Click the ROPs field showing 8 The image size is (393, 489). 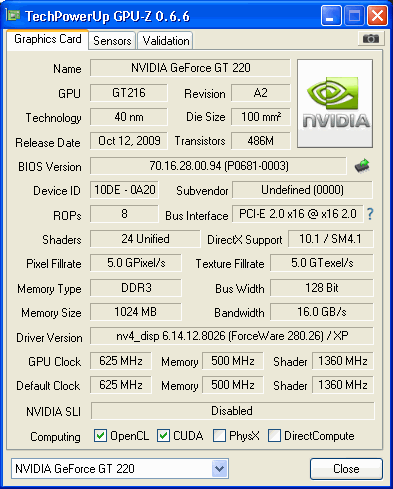coord(124,214)
